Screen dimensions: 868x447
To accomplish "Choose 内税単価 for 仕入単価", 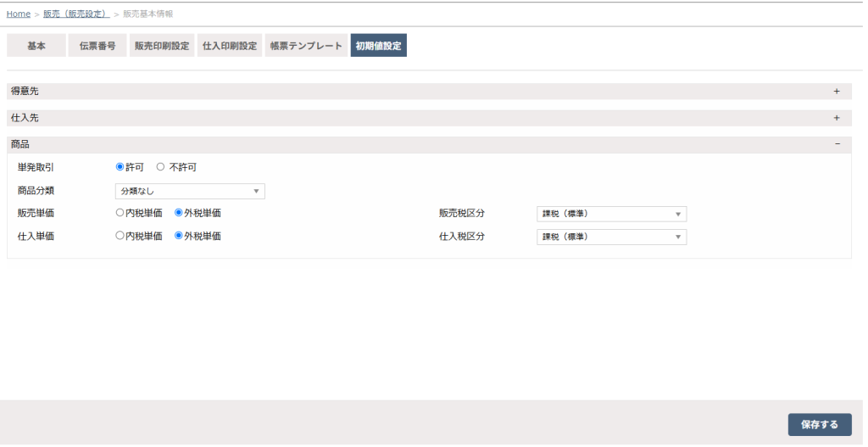I will coord(120,236).
